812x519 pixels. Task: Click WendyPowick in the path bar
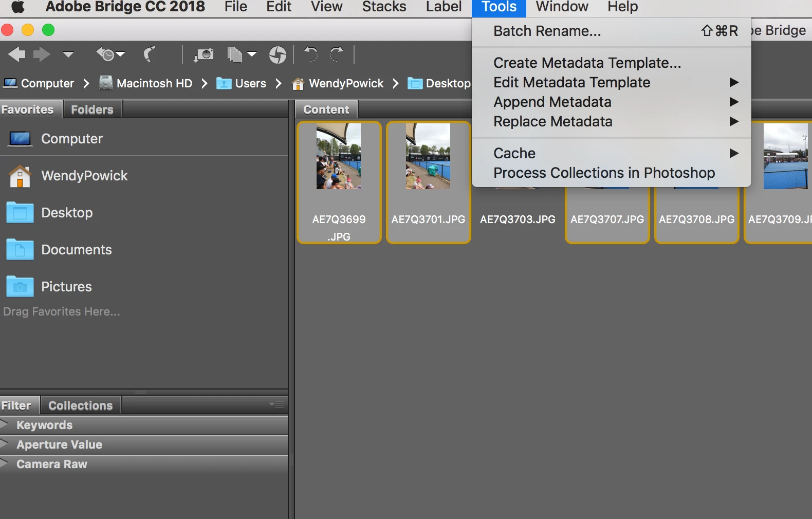click(337, 83)
